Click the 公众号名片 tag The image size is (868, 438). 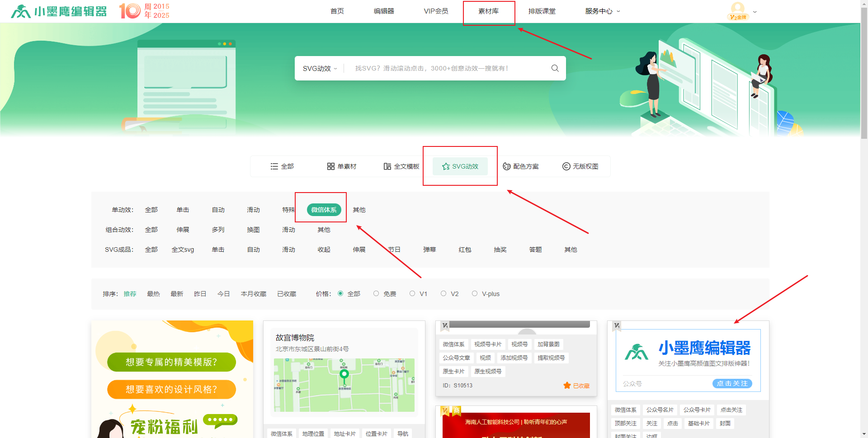click(660, 410)
